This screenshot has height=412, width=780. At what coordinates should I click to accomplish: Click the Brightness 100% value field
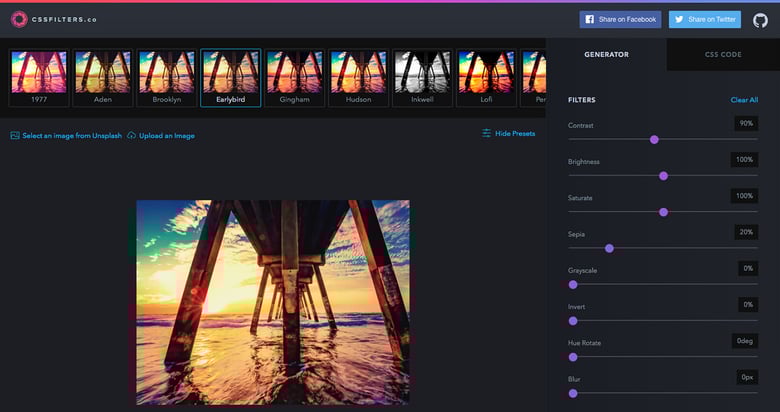(x=744, y=160)
